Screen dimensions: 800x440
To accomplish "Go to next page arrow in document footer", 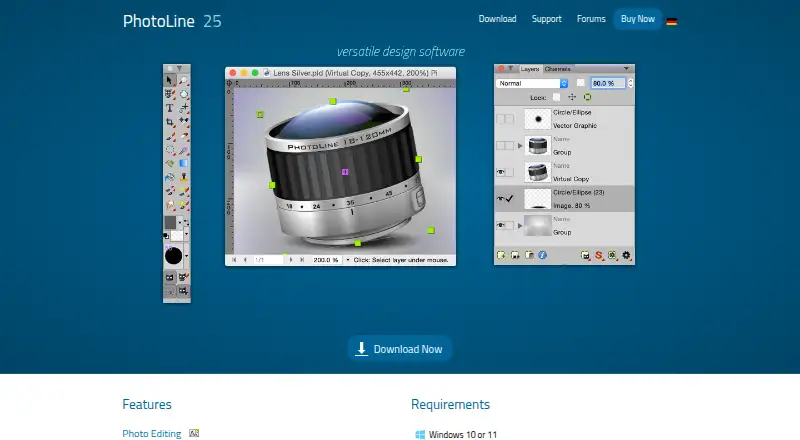I will 291,260.
